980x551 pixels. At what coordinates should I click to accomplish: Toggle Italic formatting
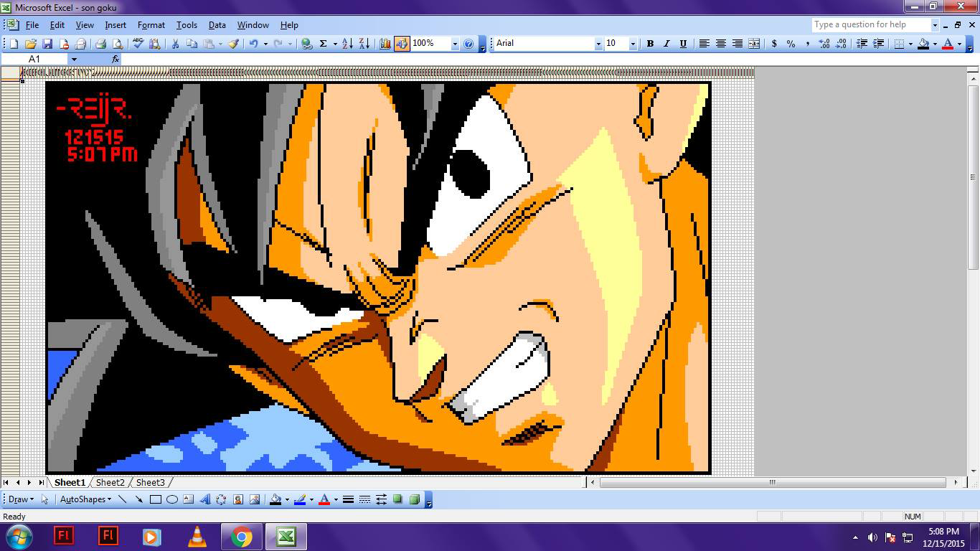(x=666, y=44)
